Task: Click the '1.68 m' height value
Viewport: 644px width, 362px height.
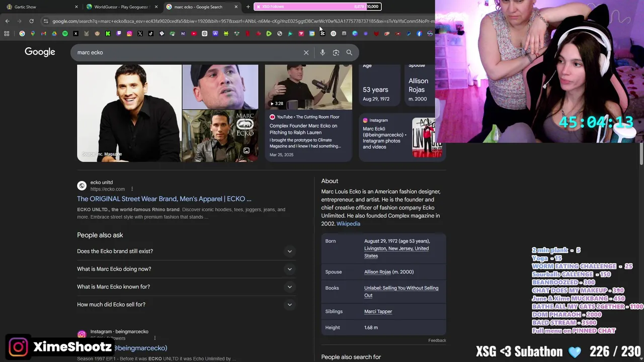Action: point(371,328)
